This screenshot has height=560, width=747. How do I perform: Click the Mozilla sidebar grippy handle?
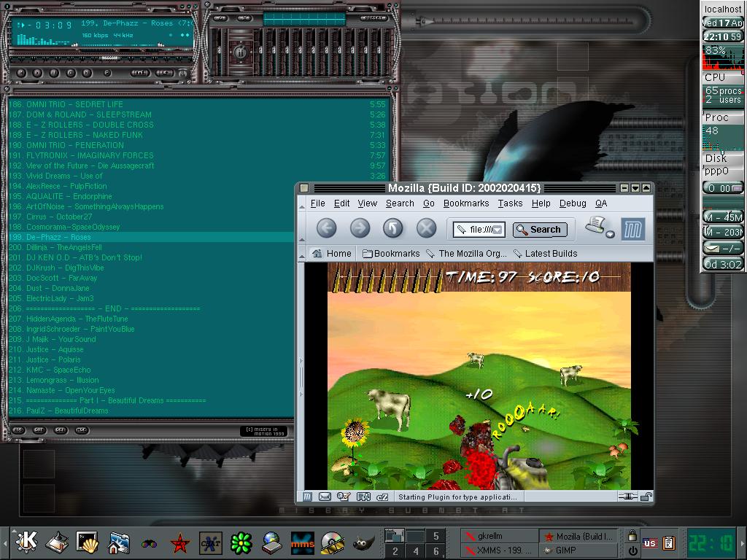pos(301,377)
